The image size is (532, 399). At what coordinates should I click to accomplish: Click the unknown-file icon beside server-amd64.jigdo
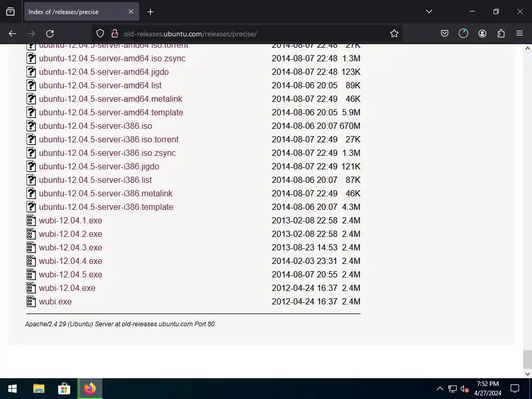click(31, 72)
